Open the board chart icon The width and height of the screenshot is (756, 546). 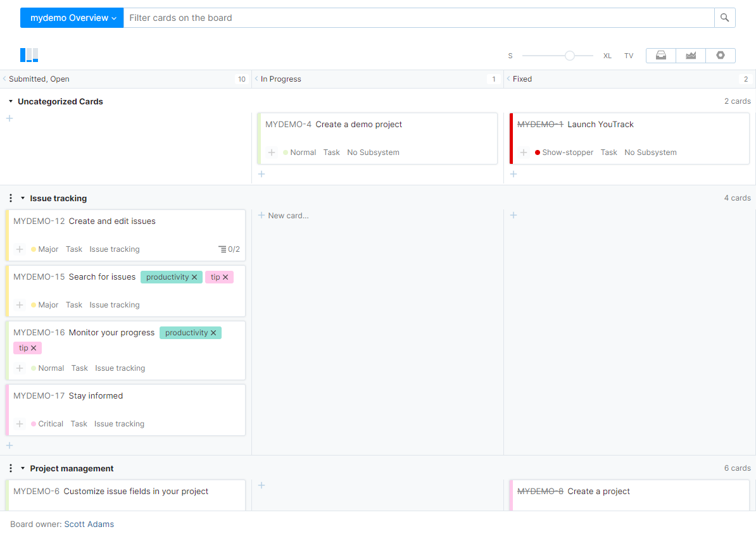click(x=691, y=56)
